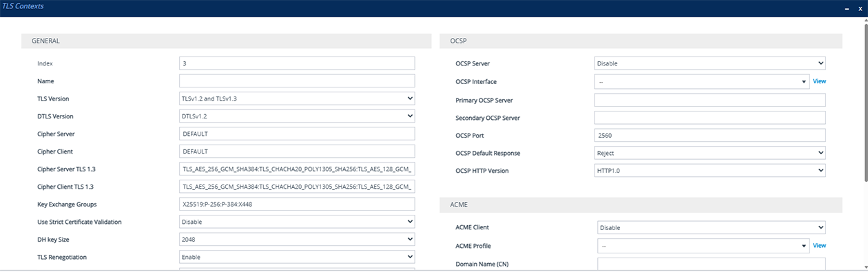Click the Key Exchange Groups field

(x=297, y=204)
